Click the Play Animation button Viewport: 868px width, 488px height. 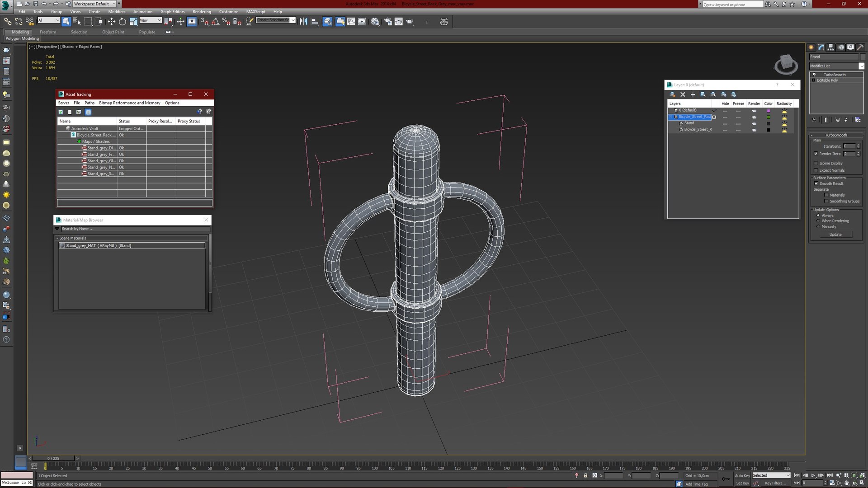point(813,475)
